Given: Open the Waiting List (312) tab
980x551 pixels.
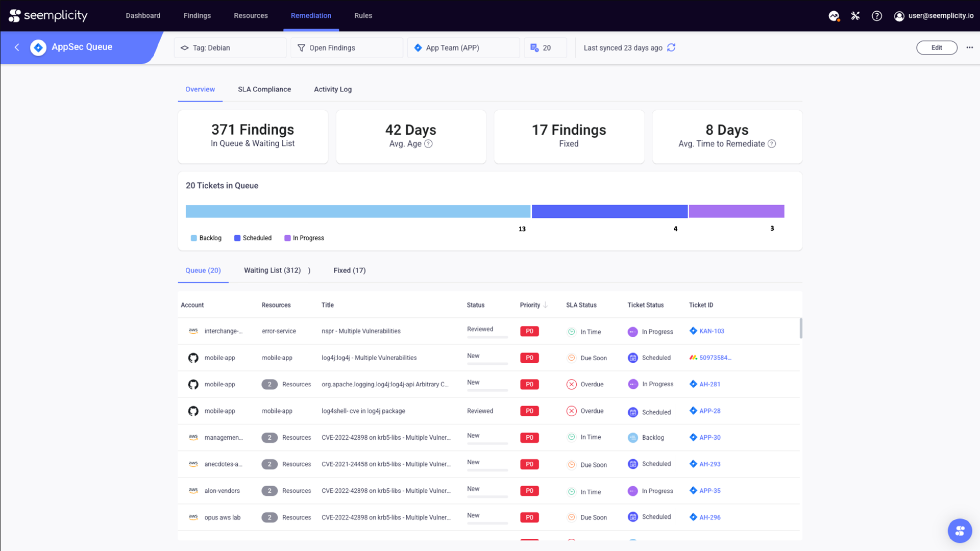Looking at the screenshot, I should point(272,270).
